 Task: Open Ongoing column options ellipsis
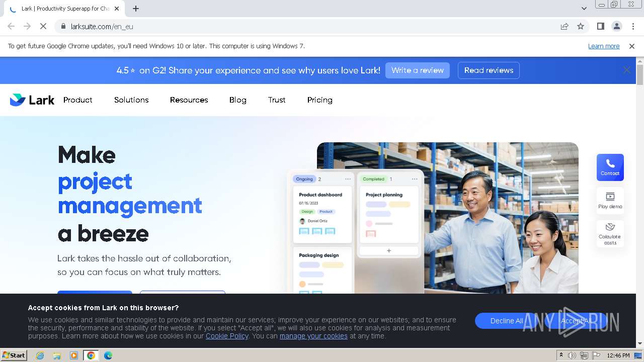pos(348,179)
